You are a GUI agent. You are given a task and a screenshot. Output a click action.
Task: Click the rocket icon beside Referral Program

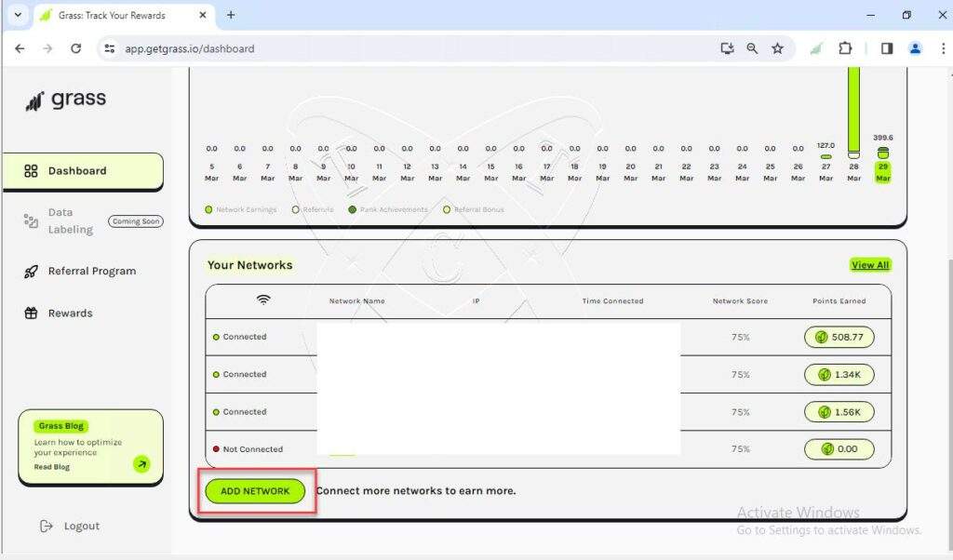point(31,272)
